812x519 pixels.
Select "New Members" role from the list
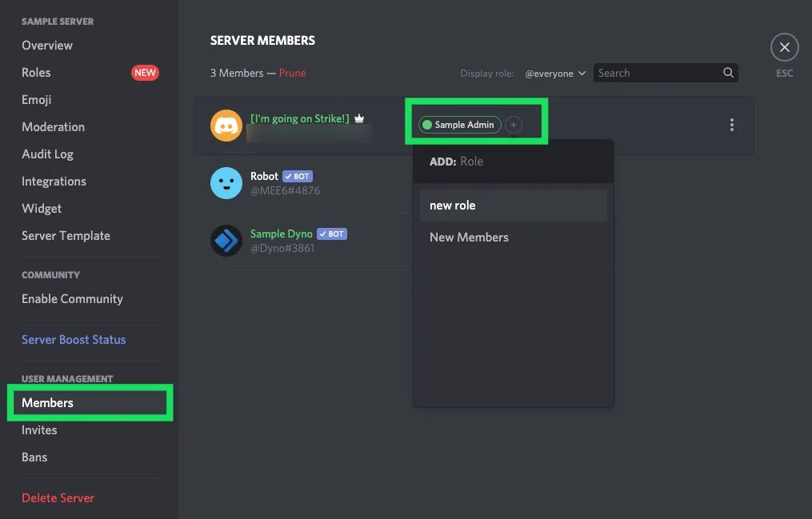click(513, 238)
